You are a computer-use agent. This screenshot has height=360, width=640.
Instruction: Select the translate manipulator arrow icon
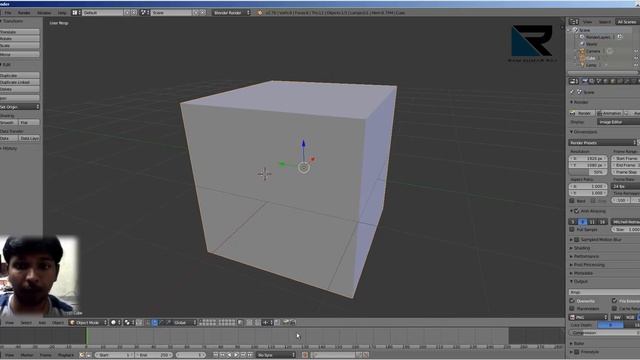(155, 322)
